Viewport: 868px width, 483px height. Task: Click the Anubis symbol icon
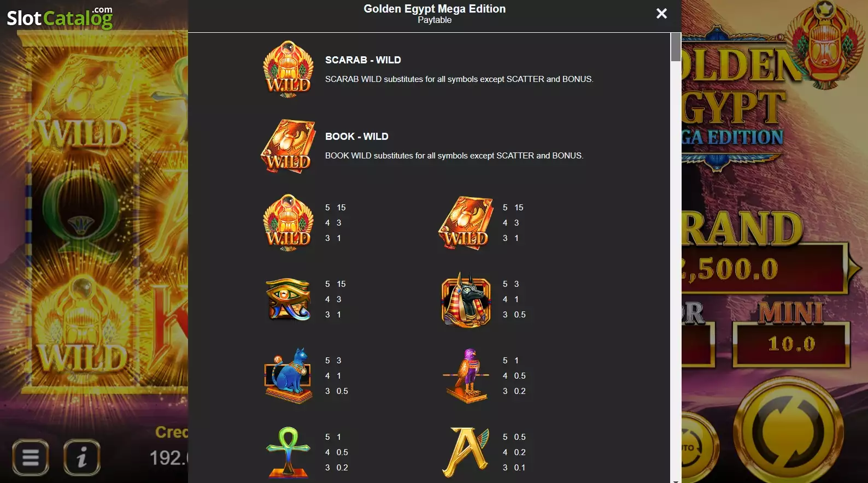pos(466,300)
